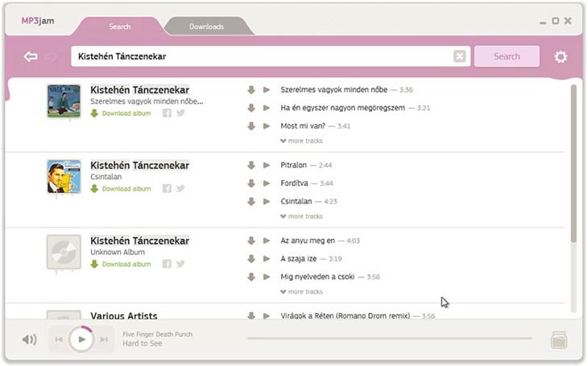Image resolution: width=588 pixels, height=366 pixels.
Task: Mute audio with the speaker icon
Action: click(x=30, y=339)
